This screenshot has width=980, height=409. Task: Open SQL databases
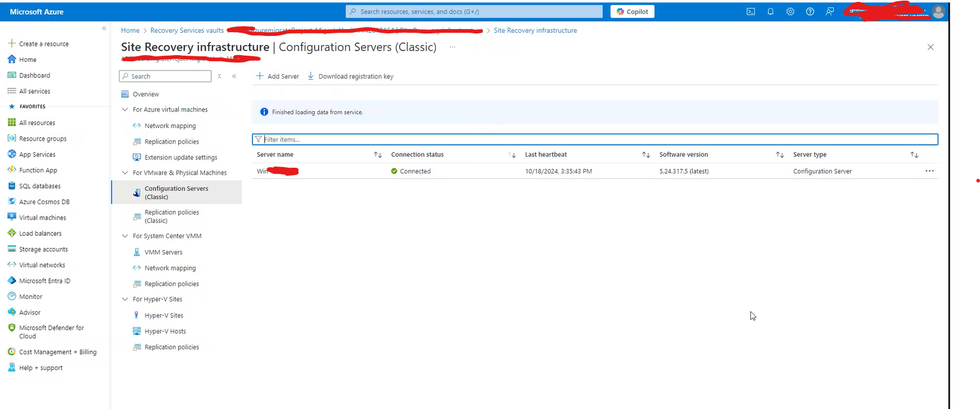click(34, 186)
